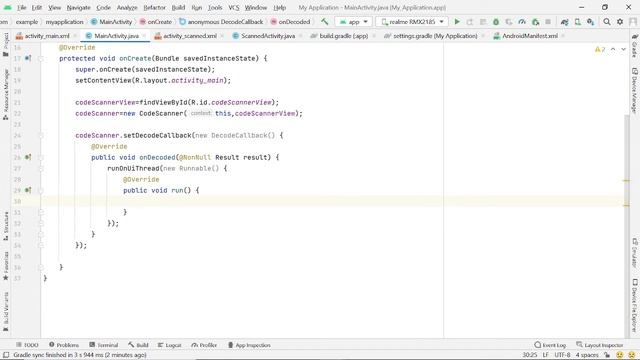The width and height of the screenshot is (640, 360).
Task: Click the MainActivity breadcrumb in navigation bar
Action: click(111, 22)
